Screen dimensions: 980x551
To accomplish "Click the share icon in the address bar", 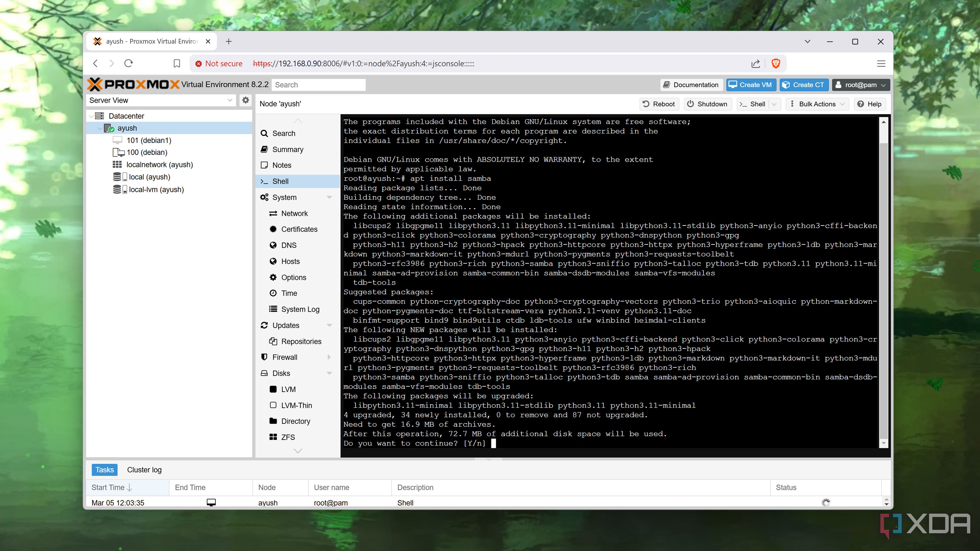I will coord(756,64).
